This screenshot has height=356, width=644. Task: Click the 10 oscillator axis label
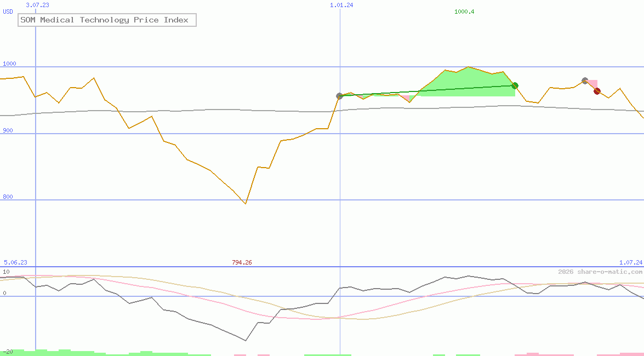click(6, 272)
